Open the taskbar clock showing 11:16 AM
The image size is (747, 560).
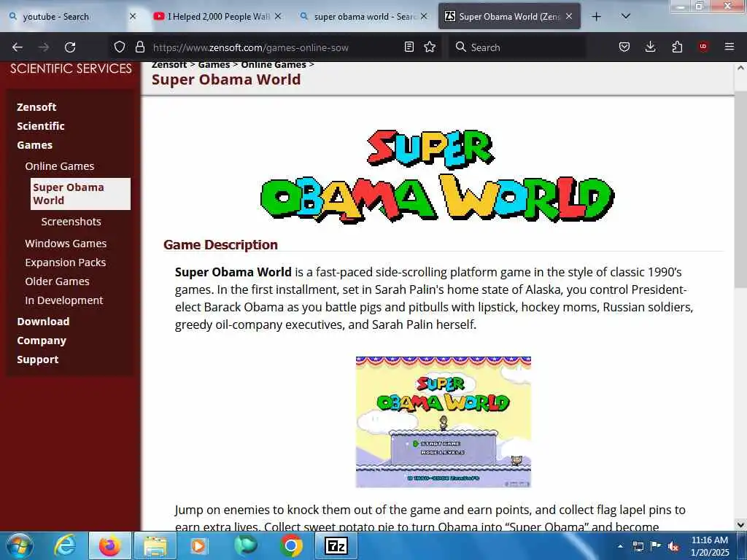click(x=710, y=546)
